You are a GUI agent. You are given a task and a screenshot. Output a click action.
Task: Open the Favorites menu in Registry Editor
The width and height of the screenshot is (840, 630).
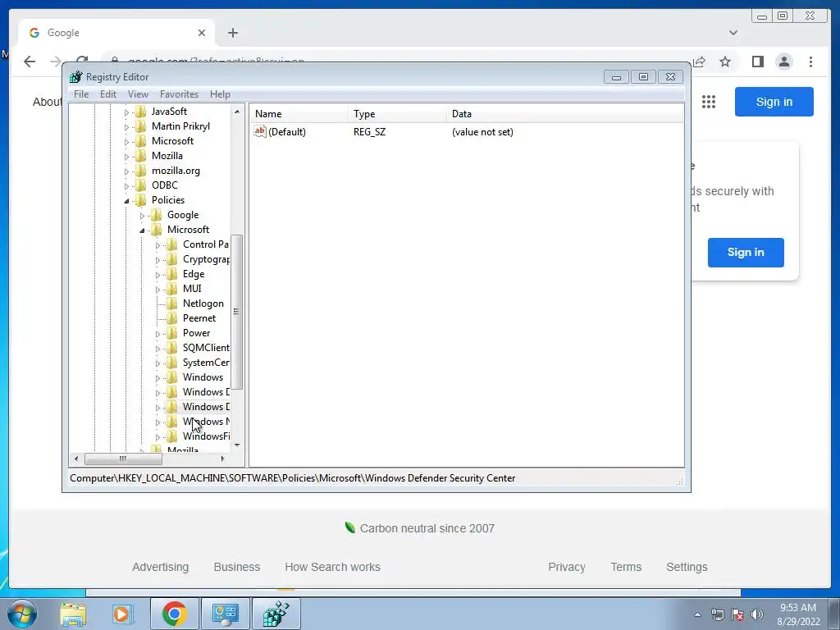click(180, 94)
